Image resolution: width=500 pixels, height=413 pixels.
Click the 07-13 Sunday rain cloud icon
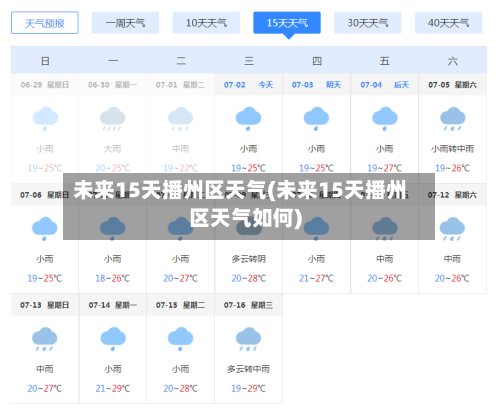click(45, 339)
